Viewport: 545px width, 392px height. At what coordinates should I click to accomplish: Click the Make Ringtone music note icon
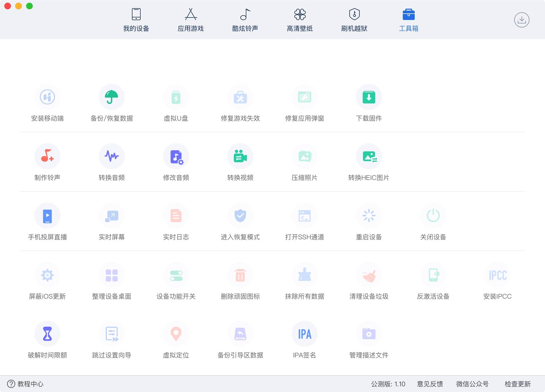47,156
